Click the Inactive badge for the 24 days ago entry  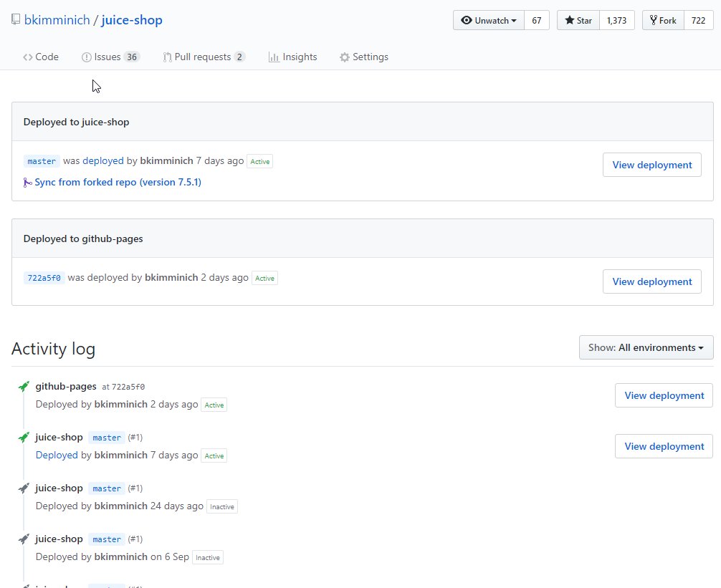222,506
